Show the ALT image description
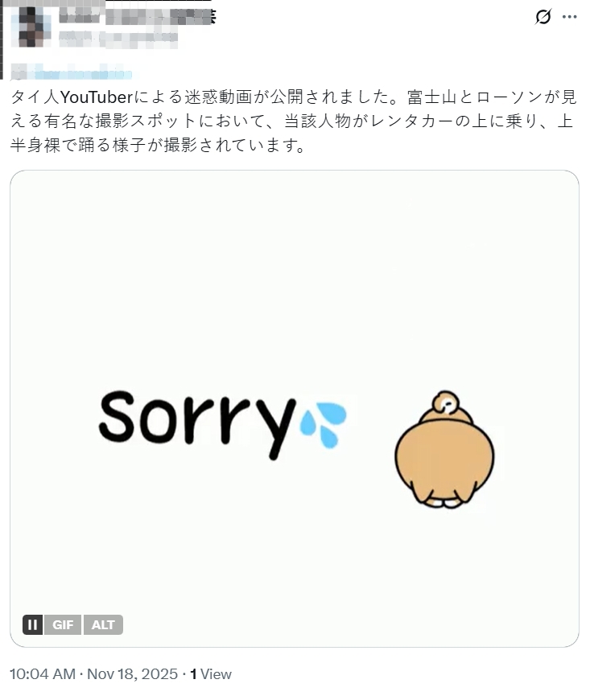 coord(103,624)
